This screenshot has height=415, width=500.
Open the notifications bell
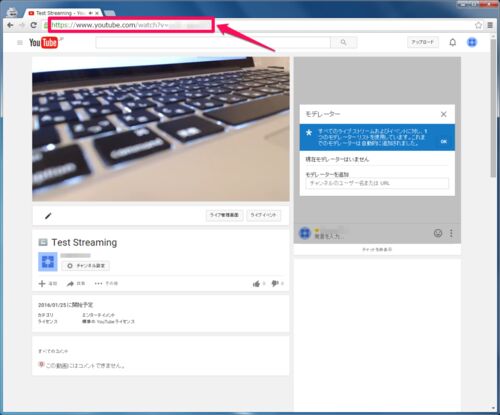453,42
